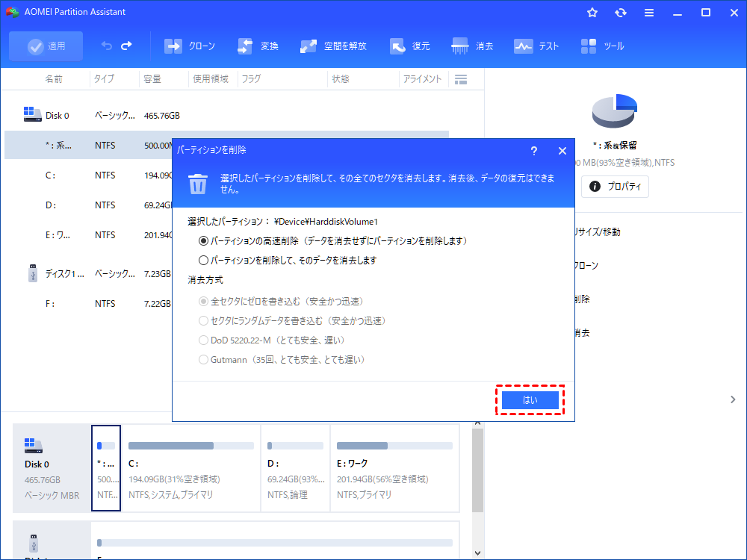Select ディスク1 row in the list

click(89, 274)
